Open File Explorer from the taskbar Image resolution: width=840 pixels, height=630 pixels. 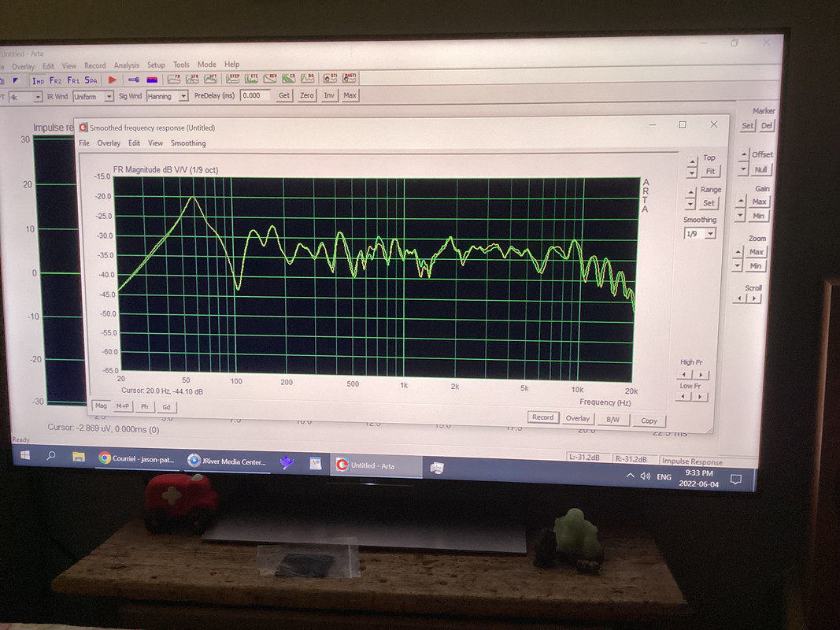(79, 457)
